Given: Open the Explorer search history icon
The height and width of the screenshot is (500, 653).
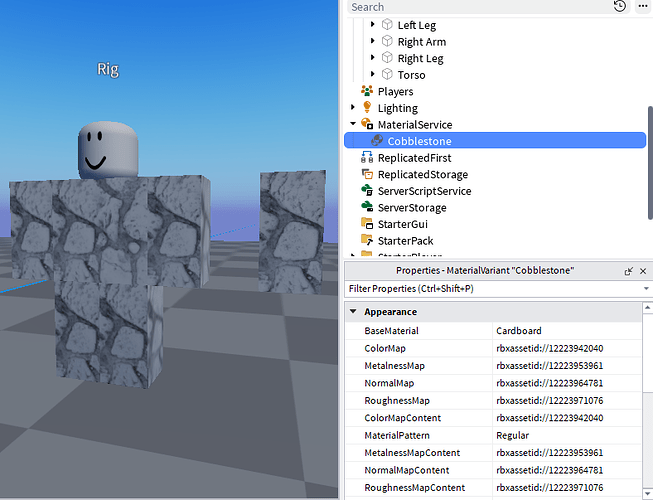Looking at the screenshot, I should [x=620, y=6].
